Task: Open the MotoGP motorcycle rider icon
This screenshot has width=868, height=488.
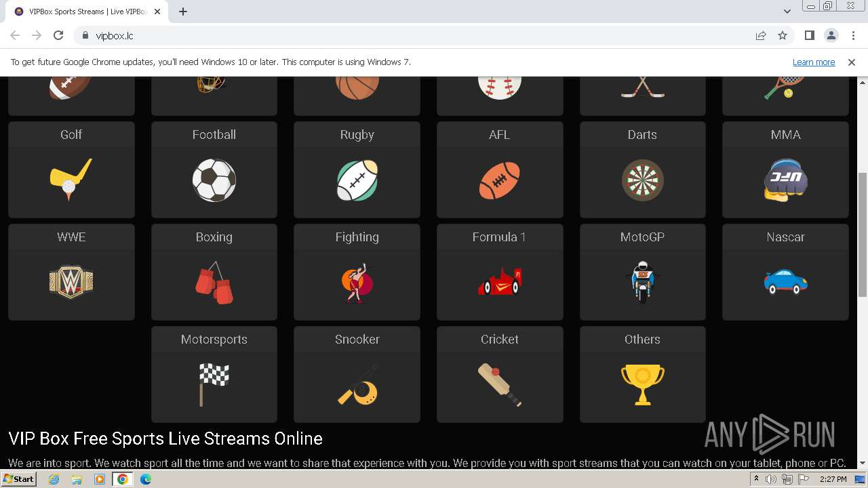Action: pos(643,282)
